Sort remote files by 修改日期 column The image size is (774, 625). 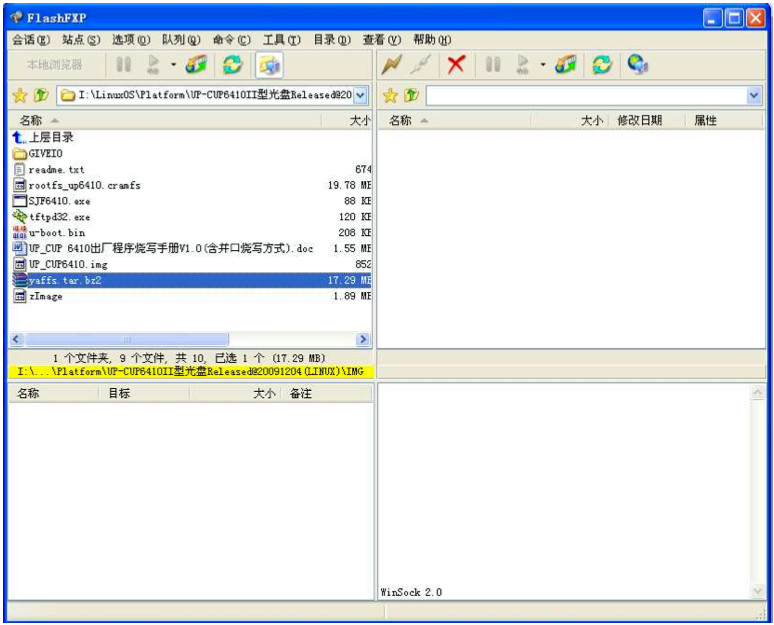pyautogui.click(x=647, y=120)
